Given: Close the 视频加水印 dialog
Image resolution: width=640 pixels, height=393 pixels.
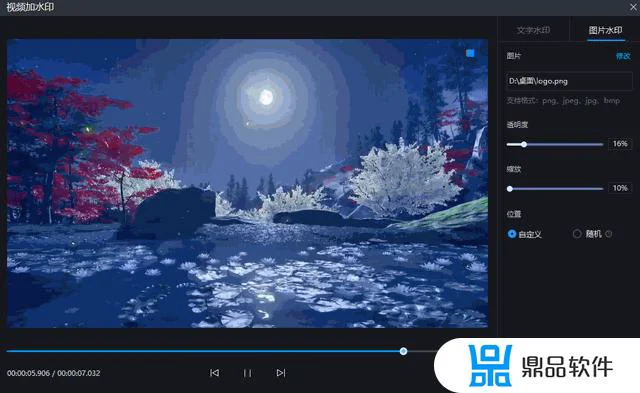Looking at the screenshot, I should click(x=633, y=7).
